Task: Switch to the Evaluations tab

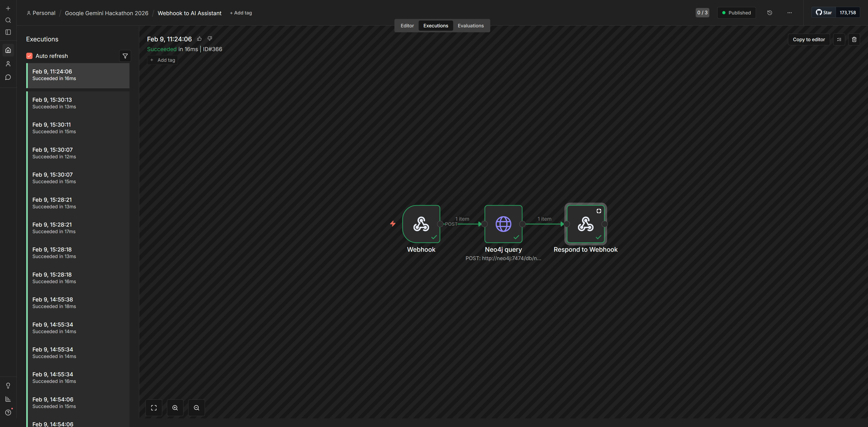Action: point(470,26)
